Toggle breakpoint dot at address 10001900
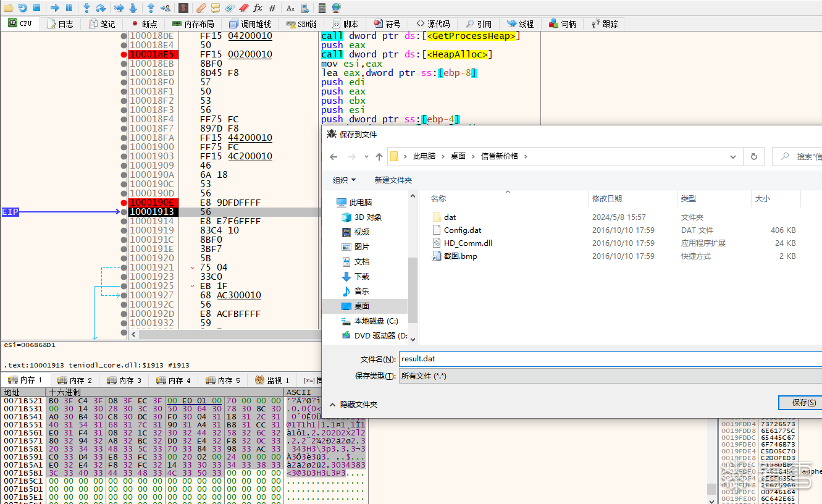The image size is (822, 504). [125, 147]
